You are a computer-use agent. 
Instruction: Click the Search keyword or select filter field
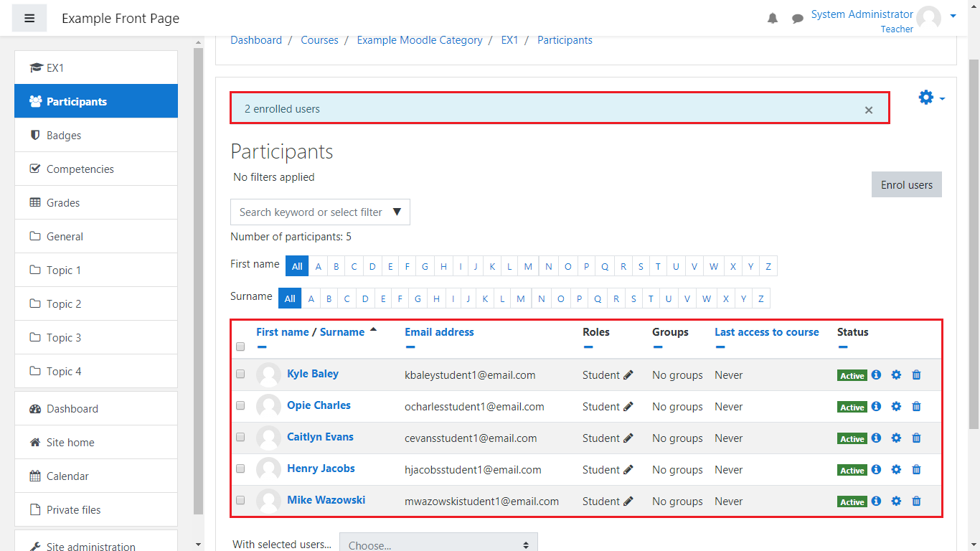coord(311,212)
